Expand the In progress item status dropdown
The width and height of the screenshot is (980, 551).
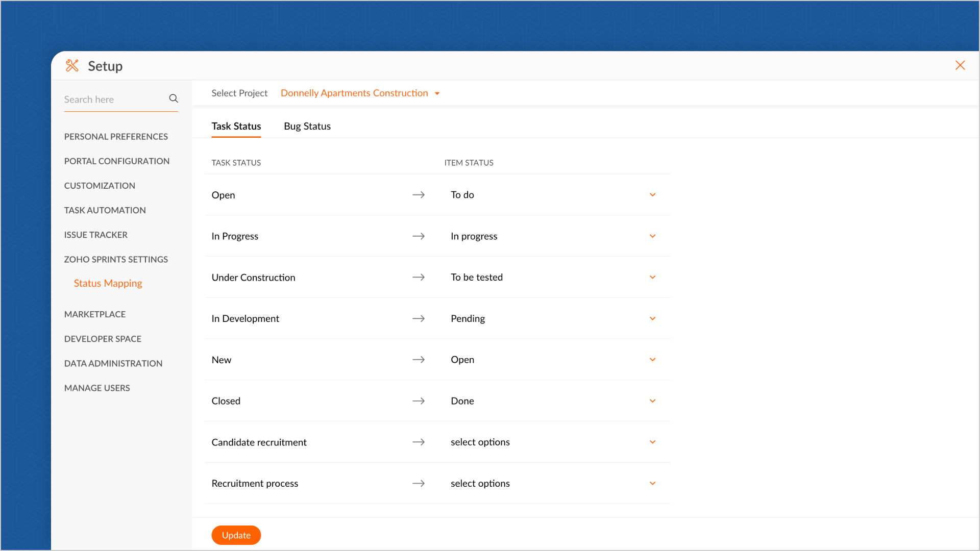pos(652,236)
